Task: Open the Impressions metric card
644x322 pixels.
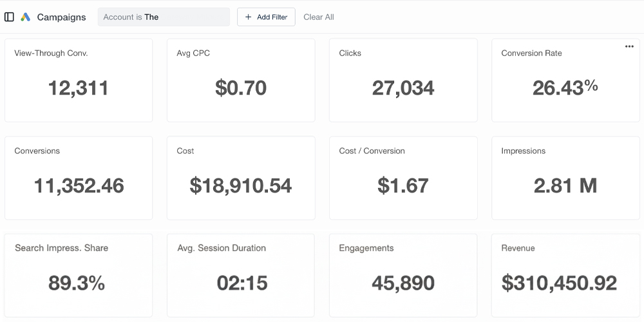Action: [565, 178]
